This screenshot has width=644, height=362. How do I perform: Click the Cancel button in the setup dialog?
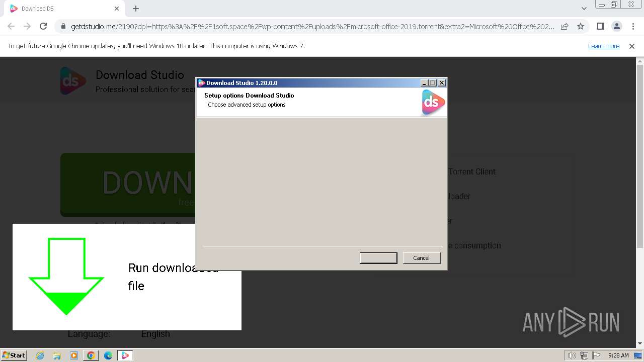pos(422,258)
